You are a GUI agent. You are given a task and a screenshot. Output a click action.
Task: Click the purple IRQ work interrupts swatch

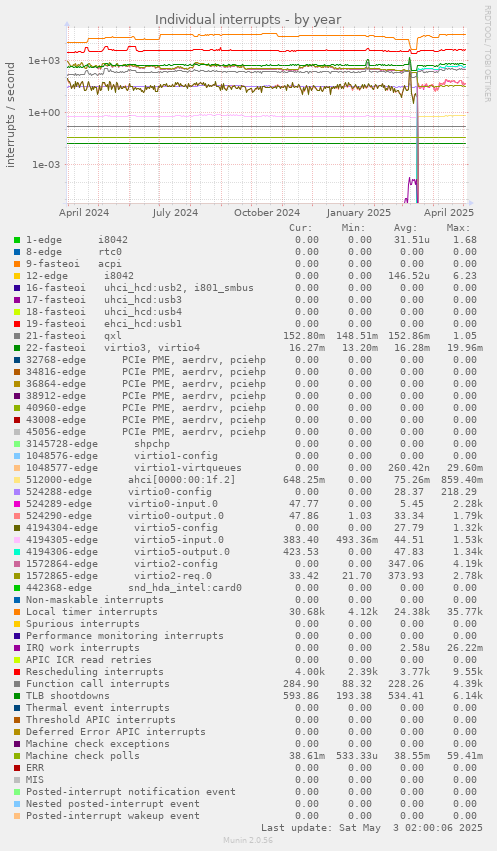[x=17, y=648]
